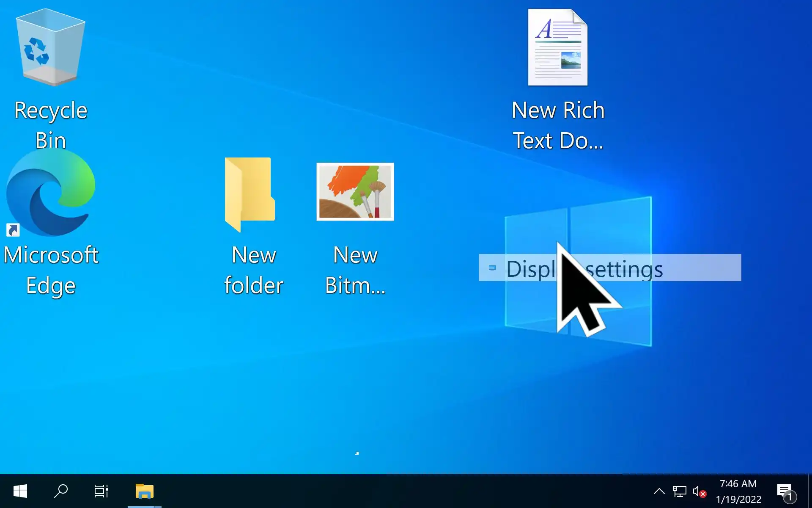Click Show desktop strip at taskbar edge
This screenshot has height=508, width=812.
click(x=809, y=491)
